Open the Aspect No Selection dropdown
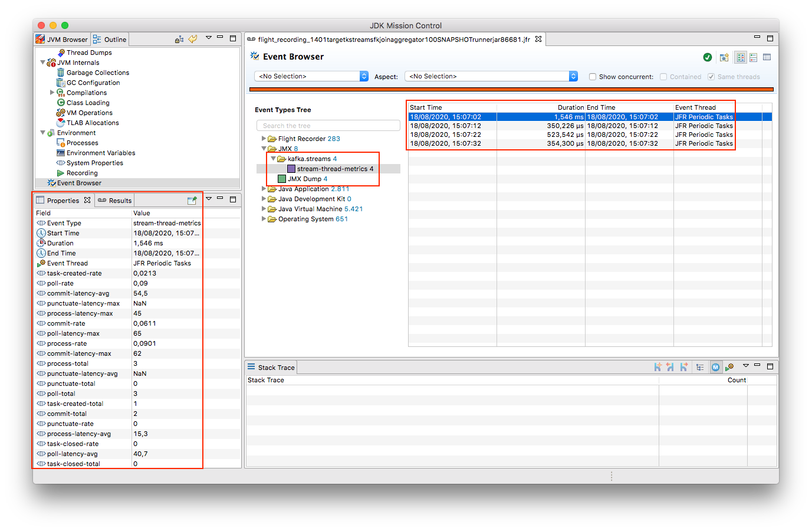This screenshot has height=531, width=812. (x=491, y=76)
